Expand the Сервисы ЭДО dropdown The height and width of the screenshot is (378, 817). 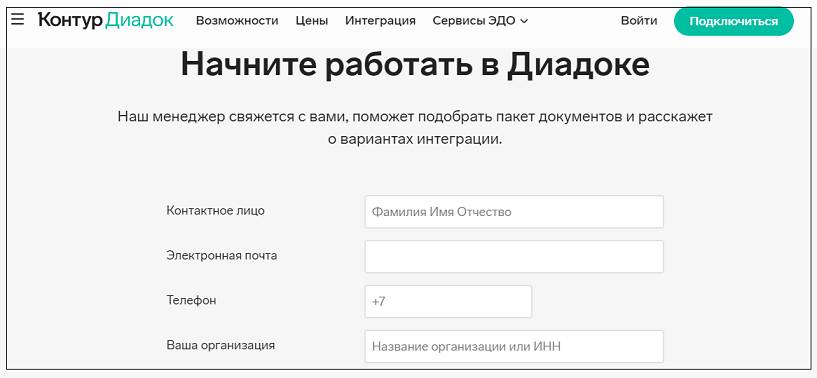480,21
